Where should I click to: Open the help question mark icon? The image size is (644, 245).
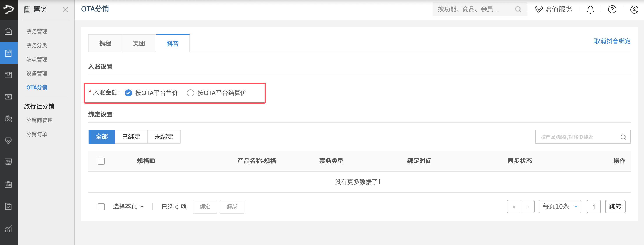click(x=612, y=9)
